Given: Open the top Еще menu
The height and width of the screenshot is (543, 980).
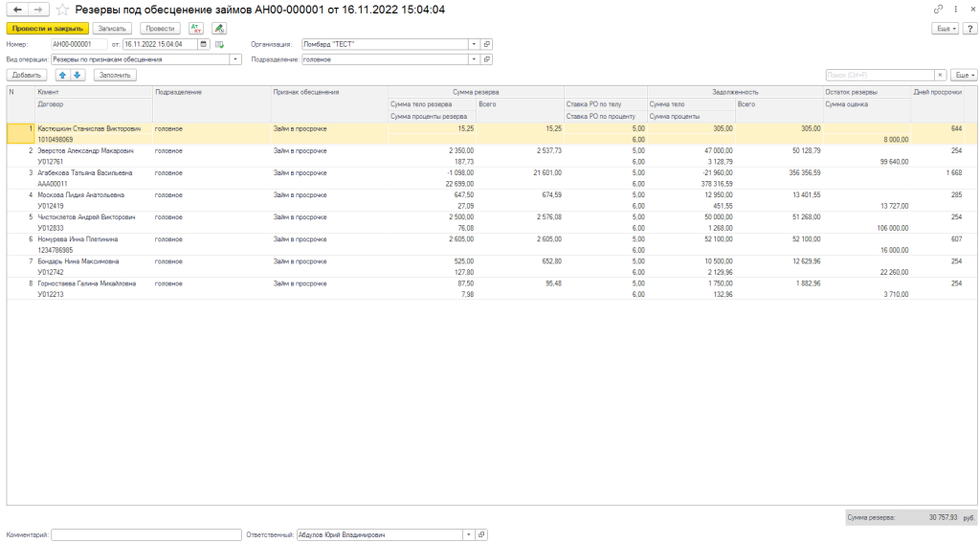Looking at the screenshot, I should pyautogui.click(x=946, y=29).
